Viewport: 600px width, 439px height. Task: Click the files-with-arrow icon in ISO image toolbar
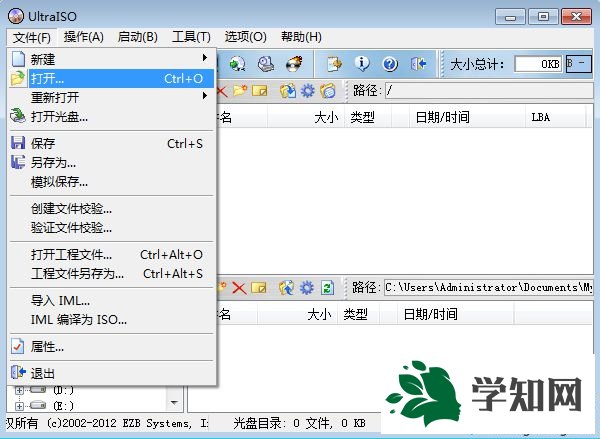tap(288, 91)
